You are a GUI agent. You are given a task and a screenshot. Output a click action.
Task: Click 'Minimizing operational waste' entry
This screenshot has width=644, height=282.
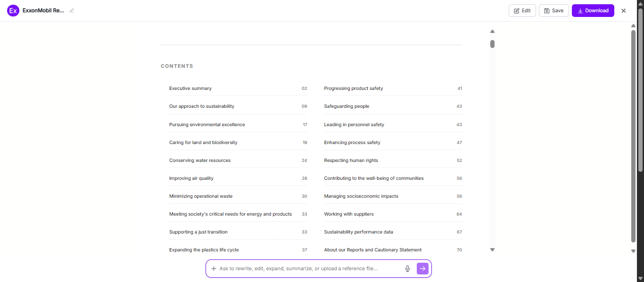[x=201, y=196]
